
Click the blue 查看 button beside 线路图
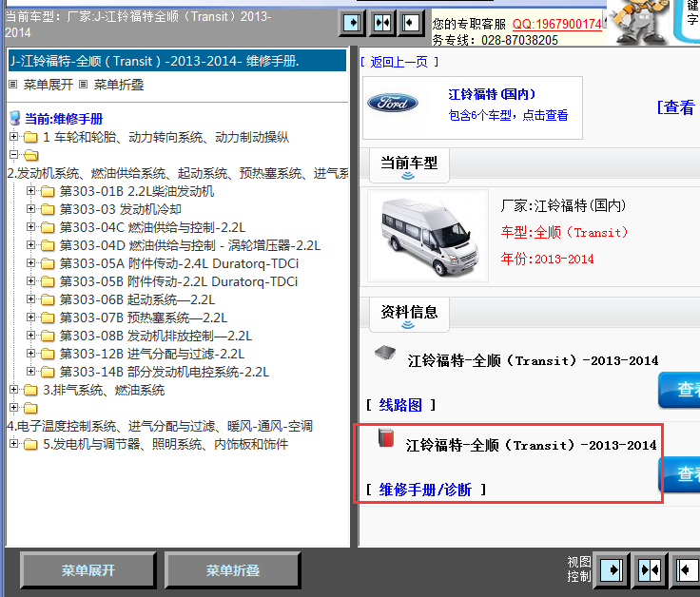click(679, 390)
